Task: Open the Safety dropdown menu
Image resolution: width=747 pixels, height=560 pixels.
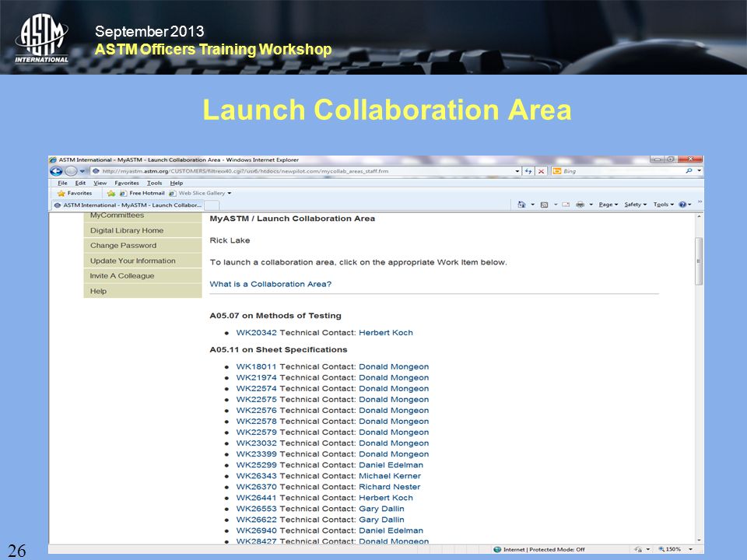Action: [636, 205]
